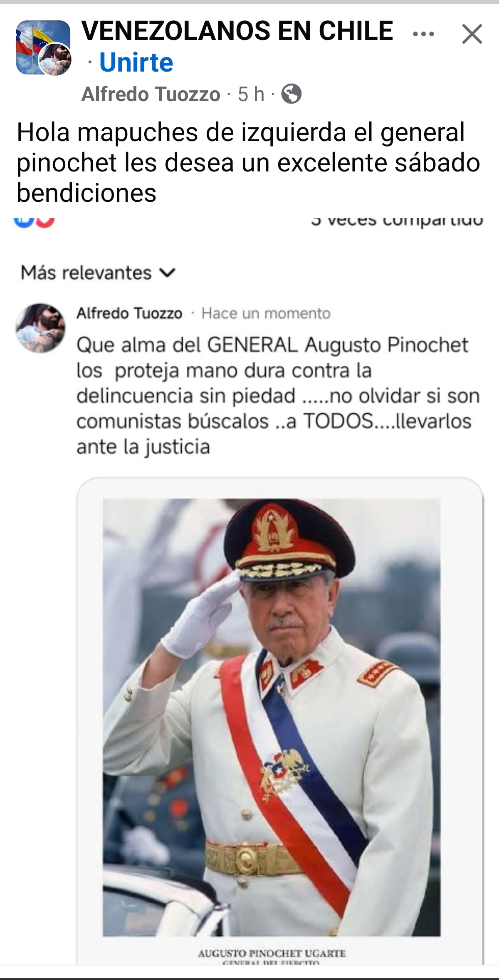
Task: Open the red love reaction icon
Action: [45, 221]
